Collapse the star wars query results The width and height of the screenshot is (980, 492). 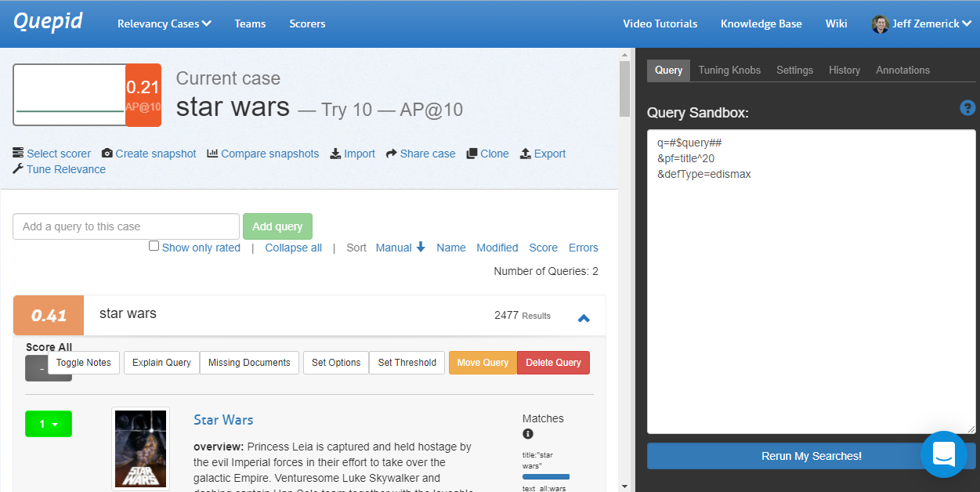tap(584, 318)
